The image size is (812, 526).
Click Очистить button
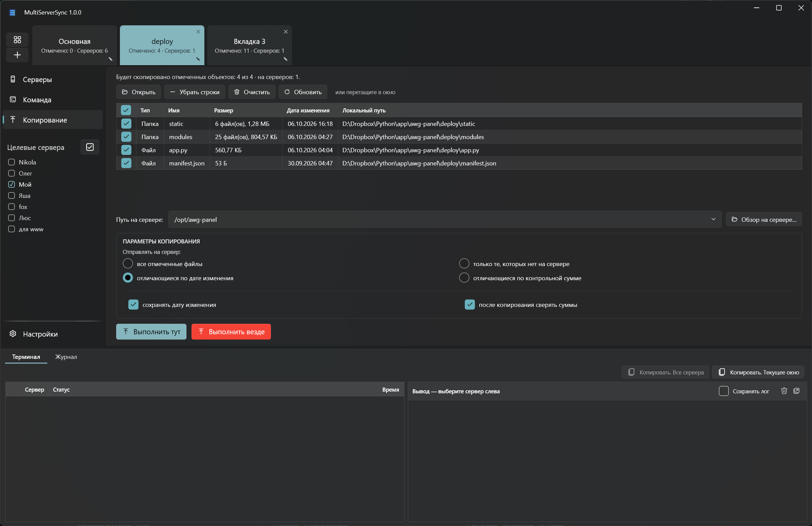click(x=252, y=92)
